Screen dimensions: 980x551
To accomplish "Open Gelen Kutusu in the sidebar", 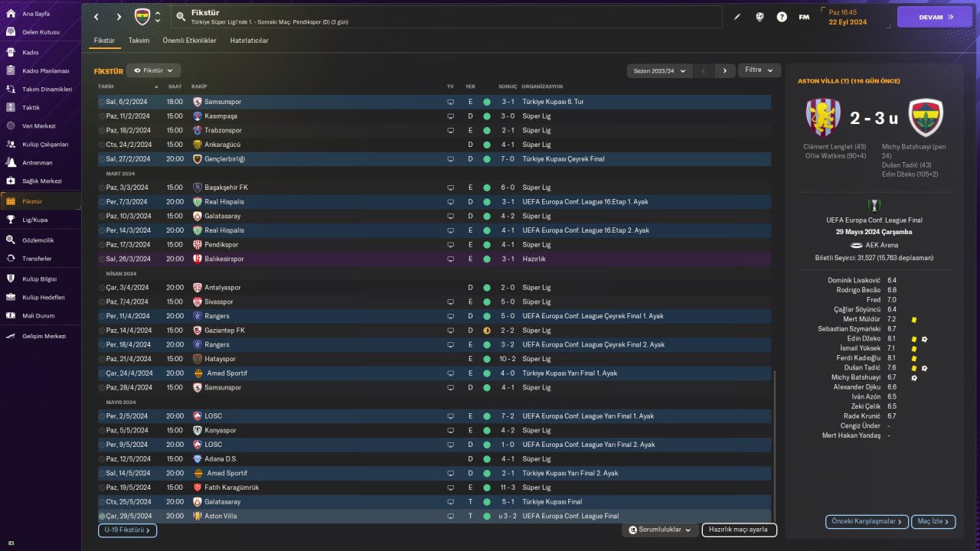I will point(40,32).
